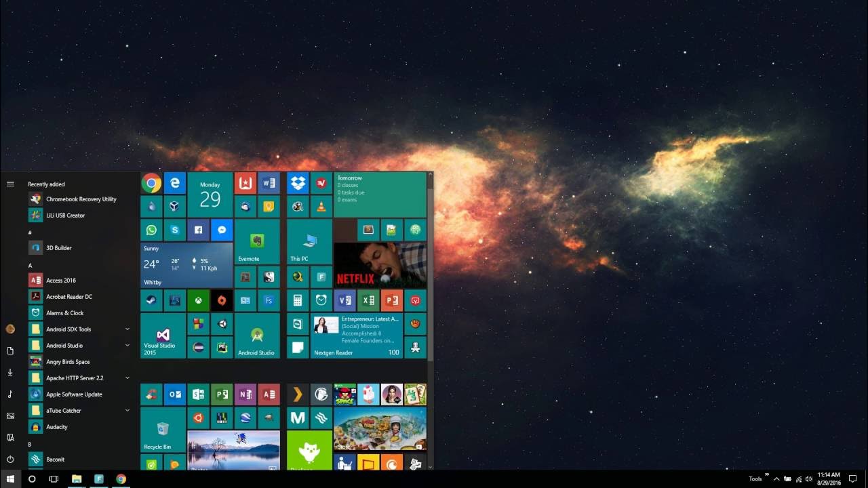This screenshot has width=868, height=488.
Task: Open Downloads from the Start sidebar
Action: point(10,372)
